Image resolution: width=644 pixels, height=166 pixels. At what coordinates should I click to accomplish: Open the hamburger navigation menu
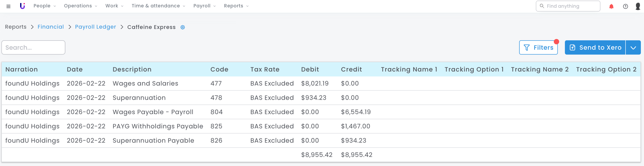tap(8, 6)
